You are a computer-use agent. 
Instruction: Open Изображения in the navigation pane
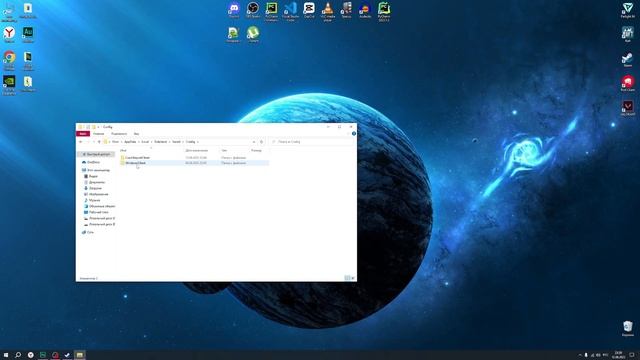click(96, 194)
